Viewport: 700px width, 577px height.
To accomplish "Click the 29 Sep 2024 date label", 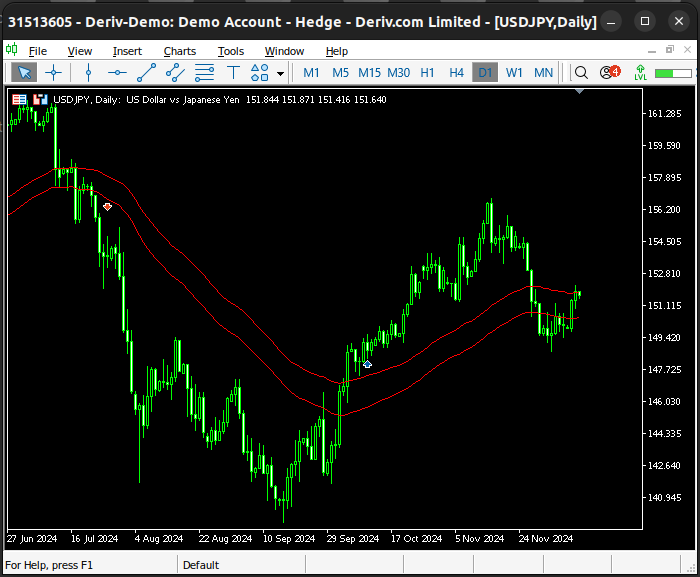I will (353, 539).
